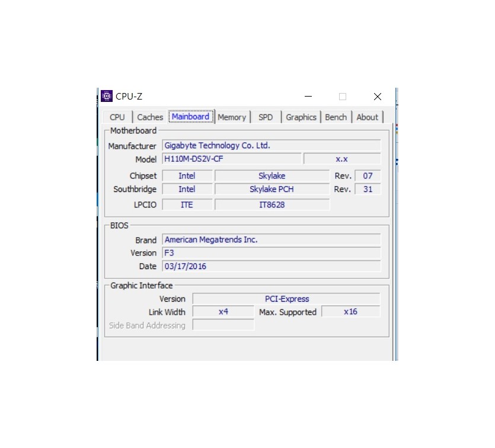Image resolution: width=495 pixels, height=448 pixels.
Task: Go to the Bench tab
Action: (336, 117)
